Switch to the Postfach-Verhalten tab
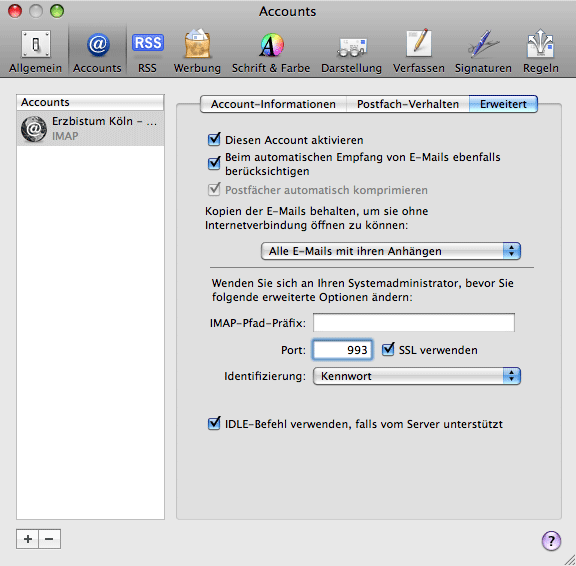This screenshot has height=566, width=576. 408,104
